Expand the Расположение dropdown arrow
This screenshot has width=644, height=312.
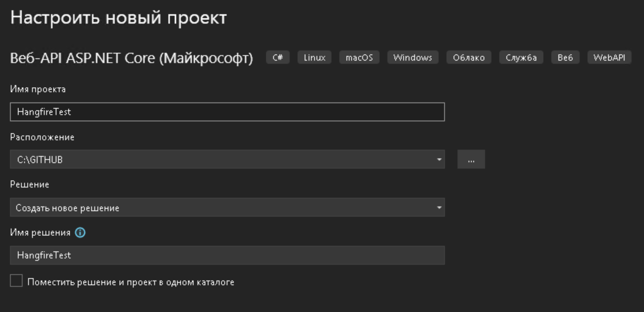439,160
